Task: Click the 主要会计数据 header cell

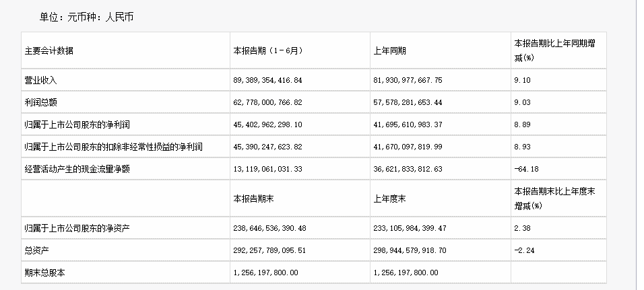Action: tap(49, 50)
